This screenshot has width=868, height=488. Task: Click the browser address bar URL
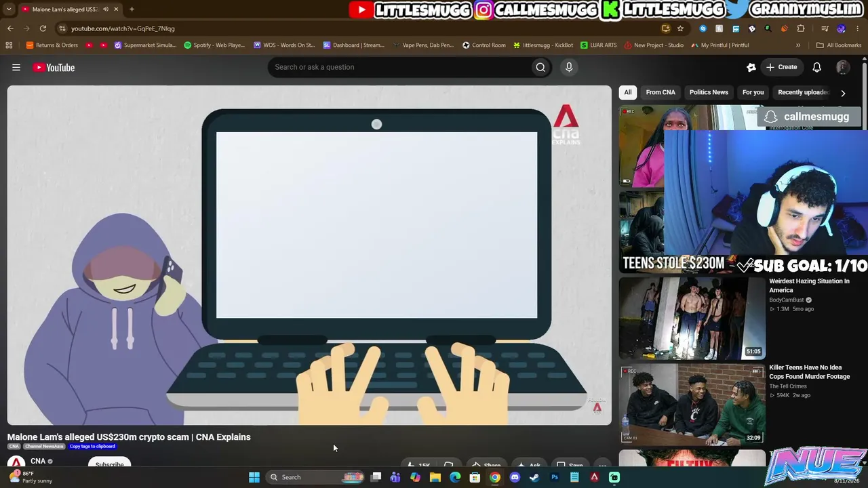tap(123, 28)
